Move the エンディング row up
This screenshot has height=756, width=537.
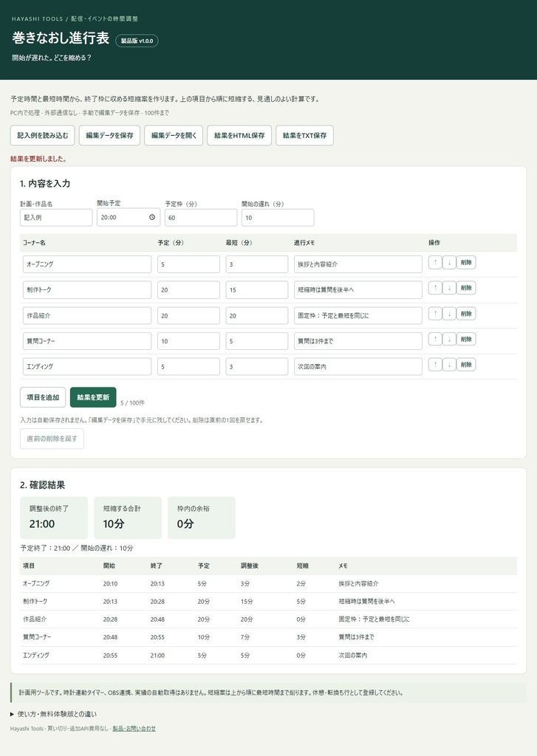(x=435, y=365)
